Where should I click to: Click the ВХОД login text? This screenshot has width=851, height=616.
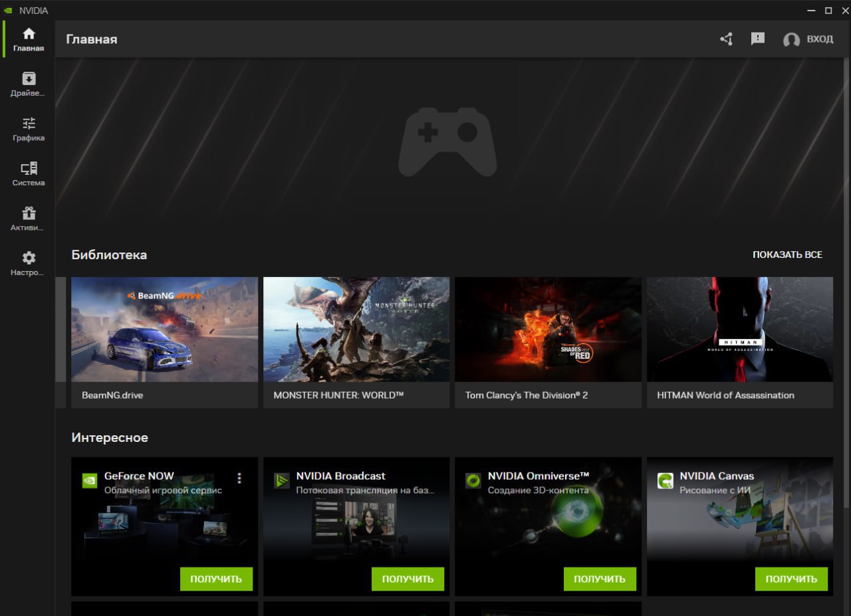click(820, 39)
